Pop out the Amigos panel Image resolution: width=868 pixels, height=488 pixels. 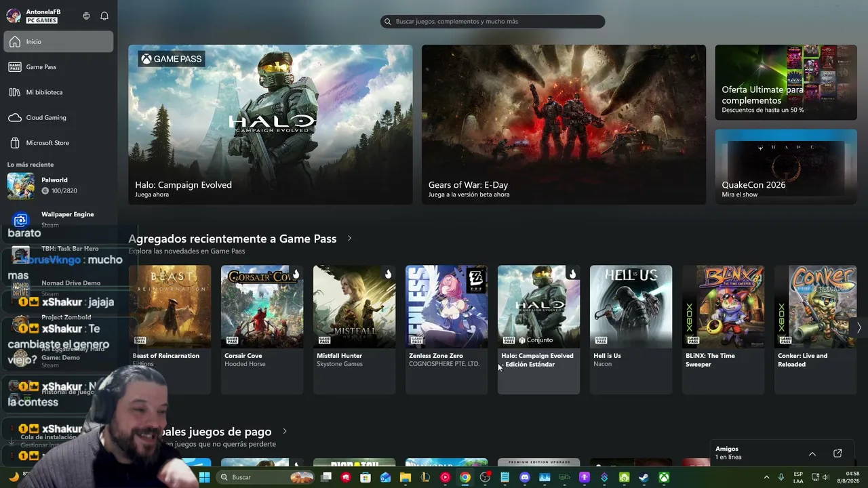click(x=837, y=453)
